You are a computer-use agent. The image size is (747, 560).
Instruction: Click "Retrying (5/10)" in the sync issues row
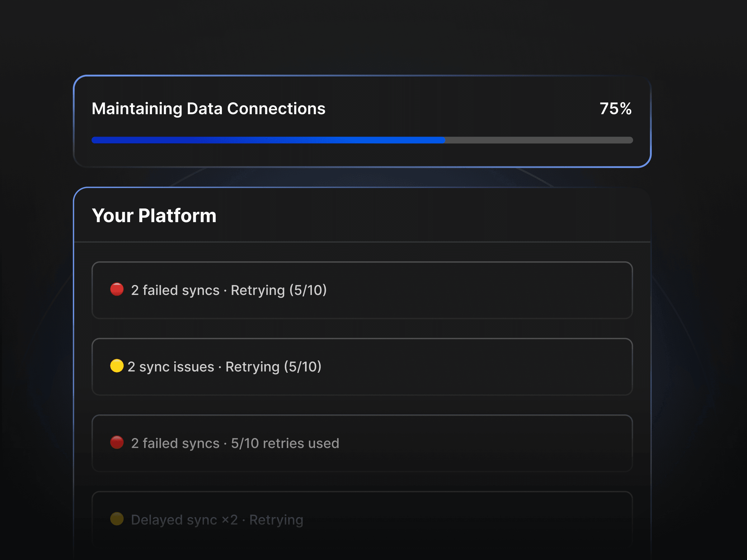click(x=273, y=367)
